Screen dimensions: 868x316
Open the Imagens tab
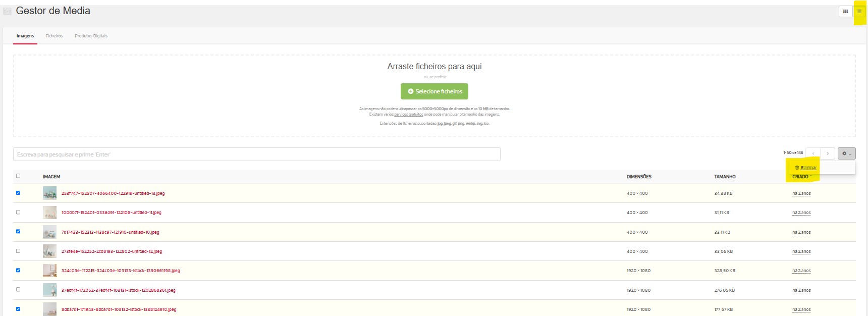(25, 36)
